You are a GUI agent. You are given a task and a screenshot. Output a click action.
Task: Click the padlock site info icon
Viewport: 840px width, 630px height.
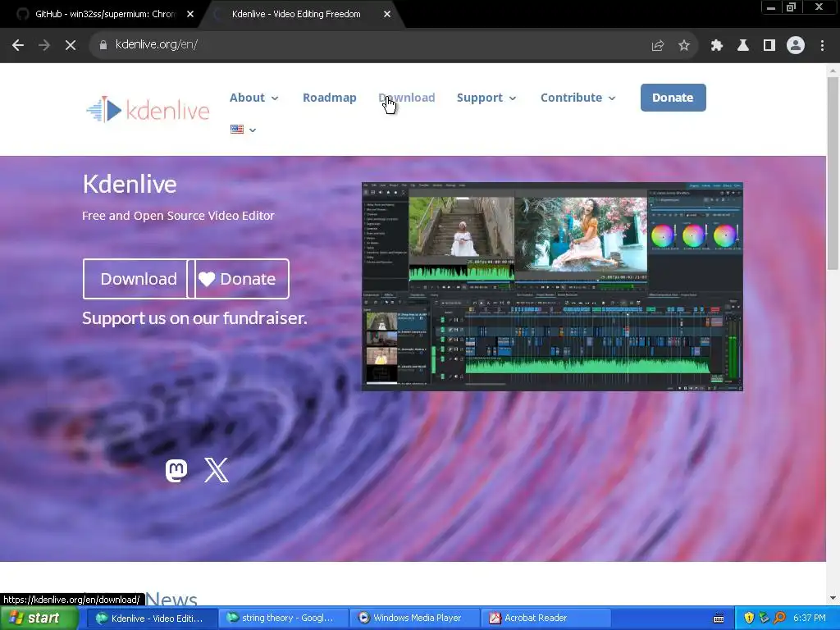click(103, 45)
